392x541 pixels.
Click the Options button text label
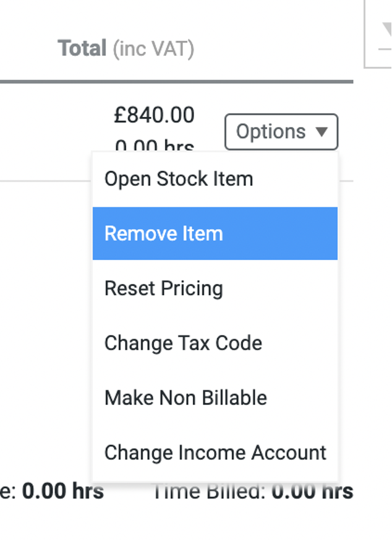point(271,132)
